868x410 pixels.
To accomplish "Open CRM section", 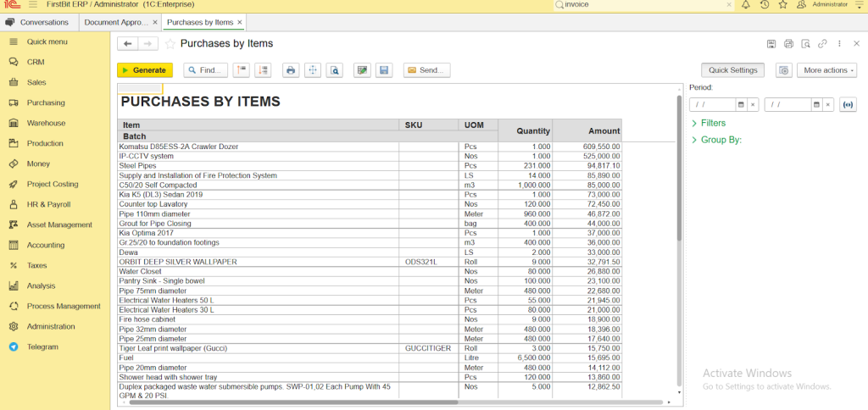I will [x=36, y=62].
